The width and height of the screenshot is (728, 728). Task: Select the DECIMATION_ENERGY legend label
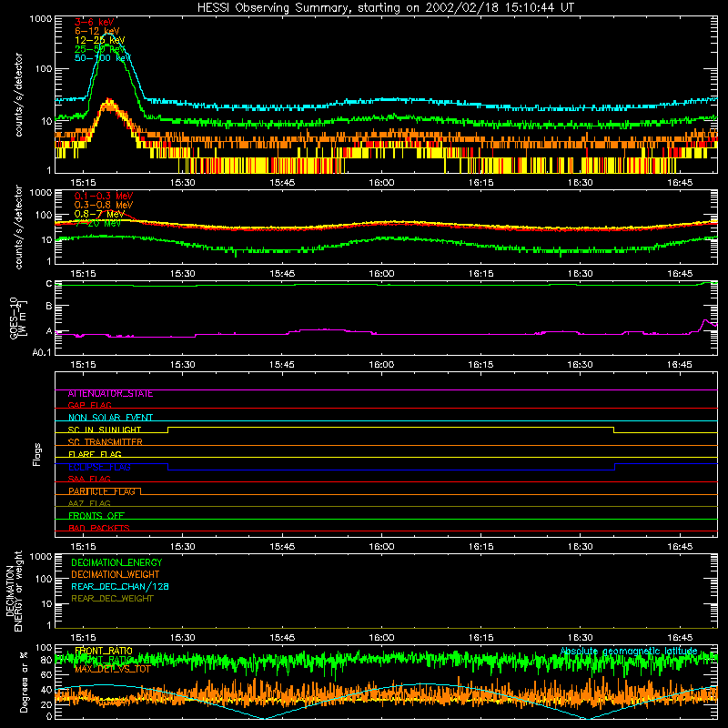[116, 562]
